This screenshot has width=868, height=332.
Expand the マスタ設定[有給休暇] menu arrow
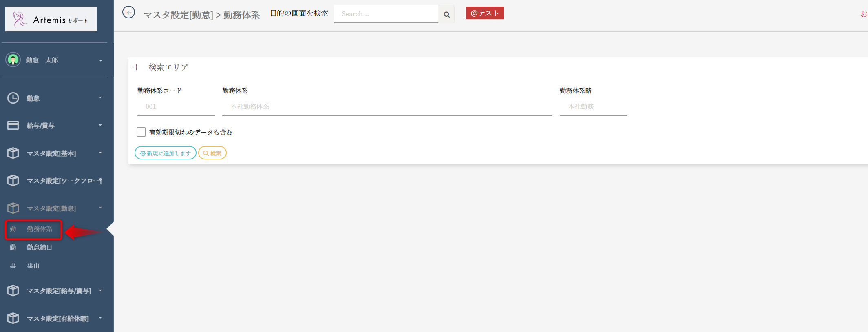(100, 318)
